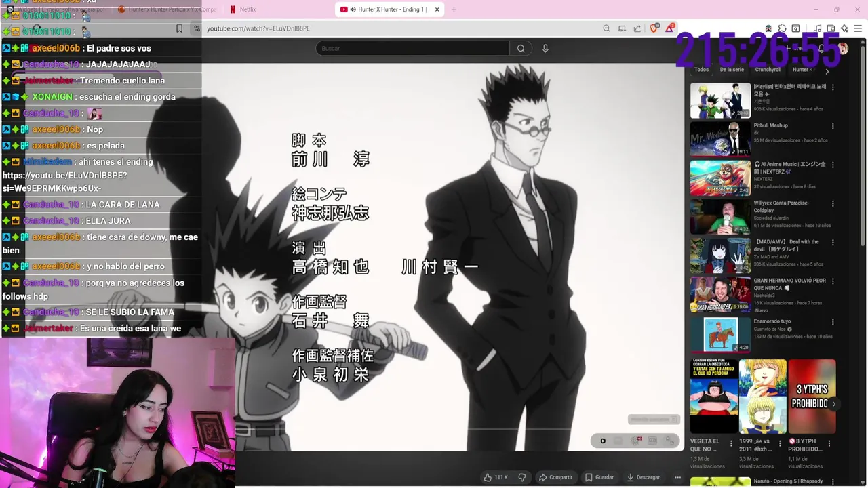Open the browser hamburger menu
868x488 pixels.
click(859, 28)
